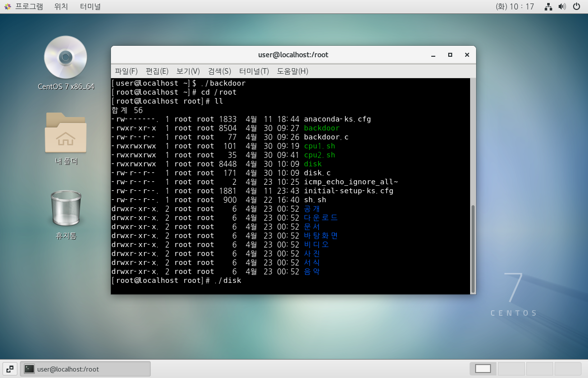Click the show desktop icon in bottom panel
The height and width of the screenshot is (378, 588).
[10, 369]
